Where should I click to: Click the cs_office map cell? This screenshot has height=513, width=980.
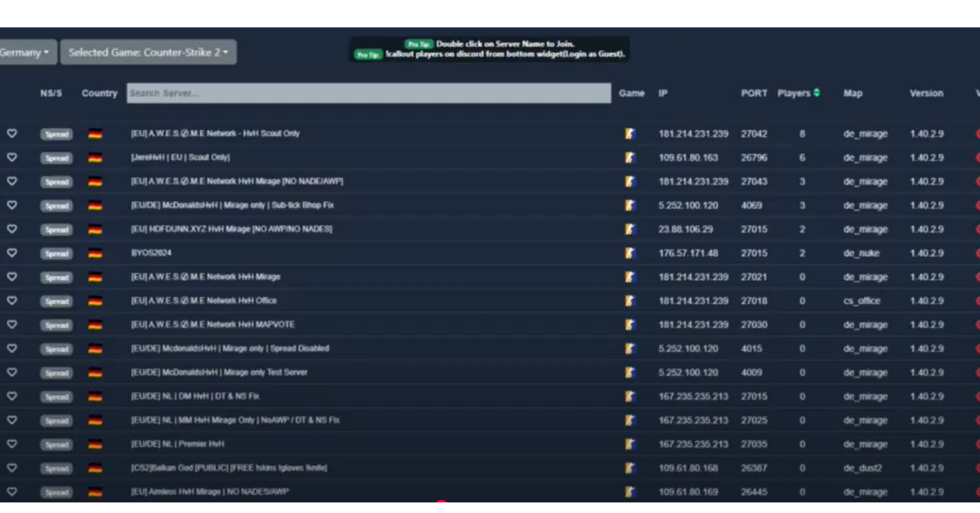[x=862, y=301]
